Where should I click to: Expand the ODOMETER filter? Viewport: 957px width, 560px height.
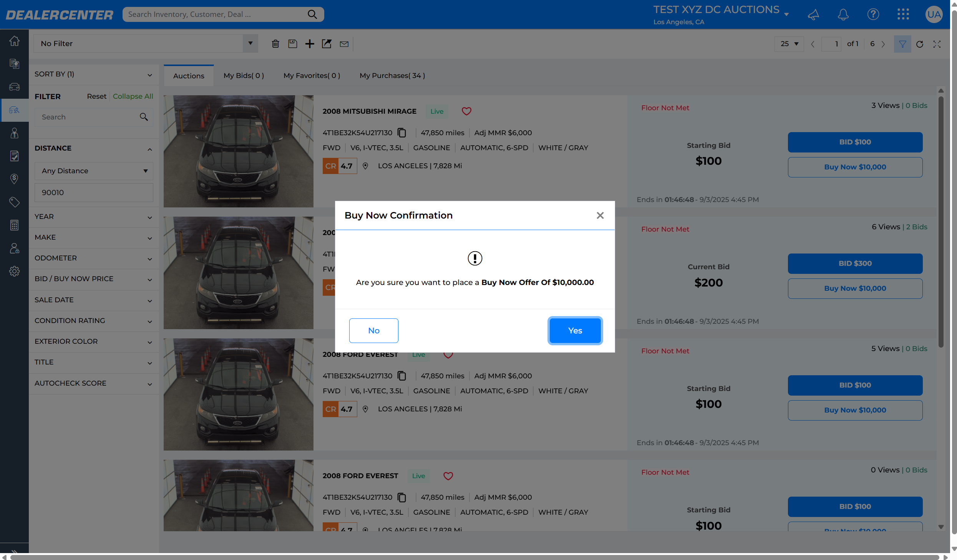(94, 258)
